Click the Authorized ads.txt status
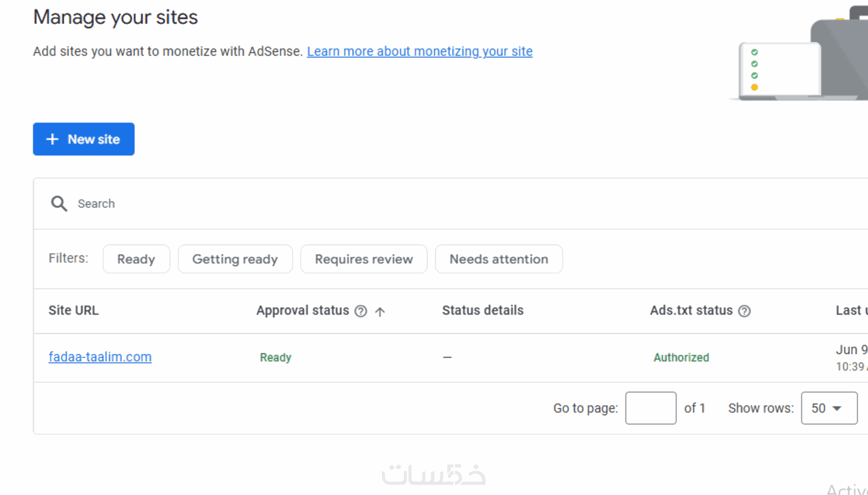The height and width of the screenshot is (495, 868). pos(681,358)
